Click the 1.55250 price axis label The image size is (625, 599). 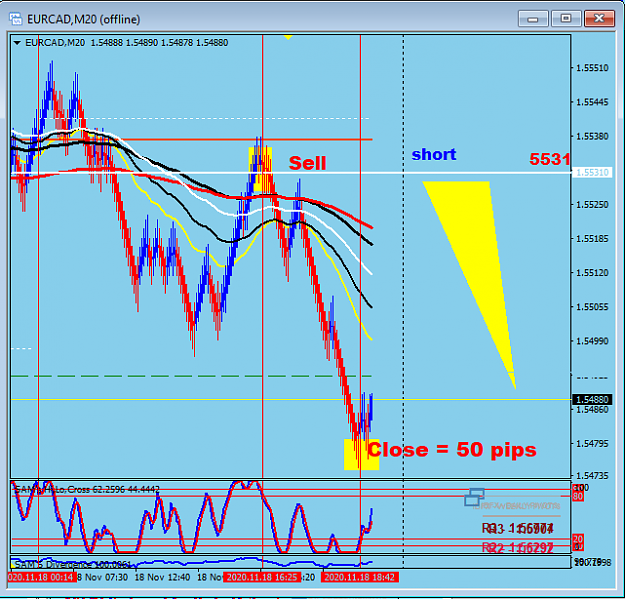[592, 204]
